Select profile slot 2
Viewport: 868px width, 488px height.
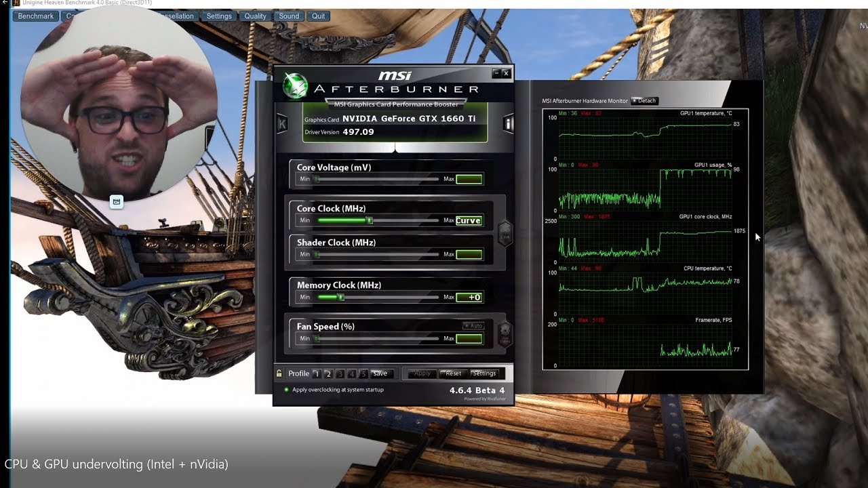click(x=328, y=373)
